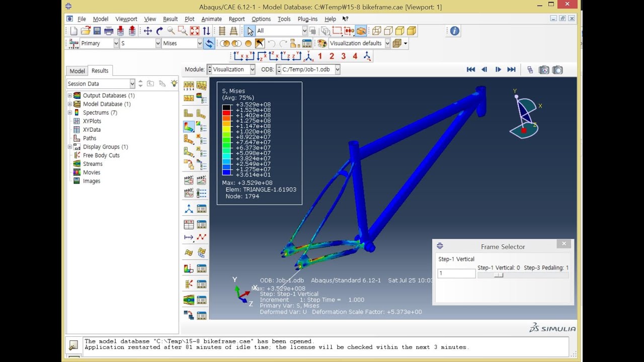
Task: Toggle Shaded render style
Action: 411,31
